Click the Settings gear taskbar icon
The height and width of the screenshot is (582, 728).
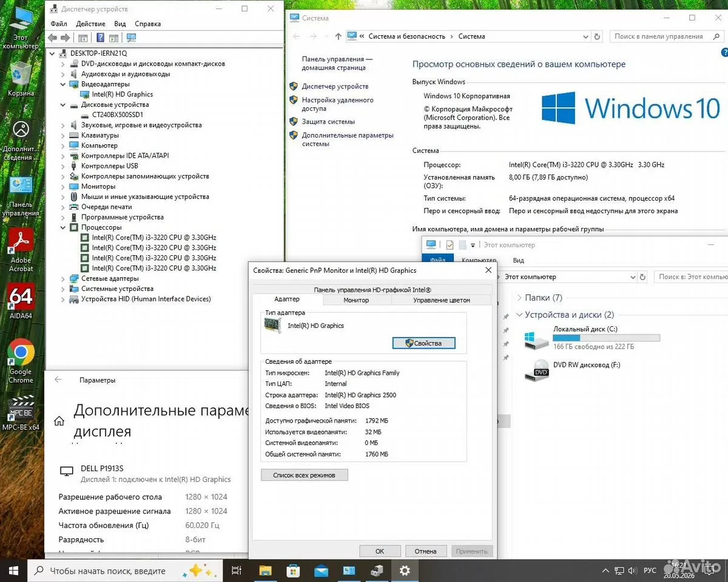[405, 570]
